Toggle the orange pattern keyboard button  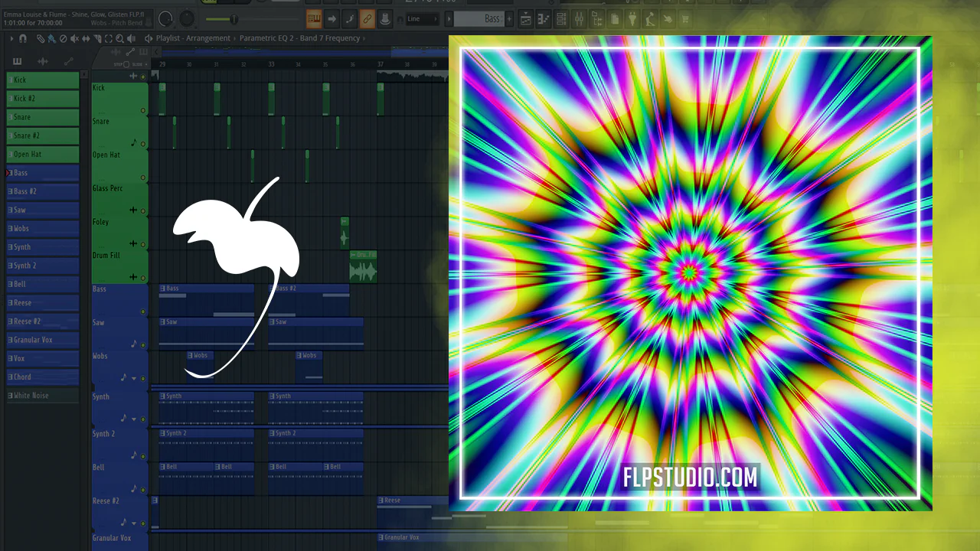tap(314, 18)
